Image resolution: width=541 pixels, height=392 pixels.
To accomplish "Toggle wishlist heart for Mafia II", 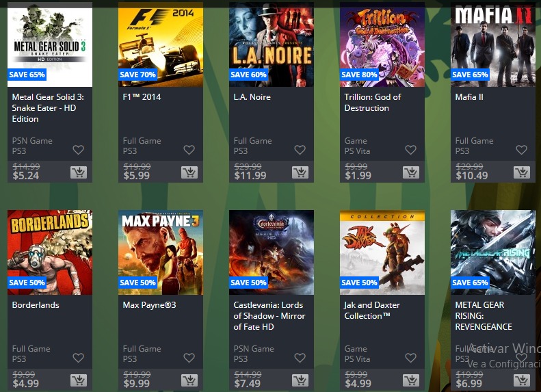I will (x=521, y=150).
